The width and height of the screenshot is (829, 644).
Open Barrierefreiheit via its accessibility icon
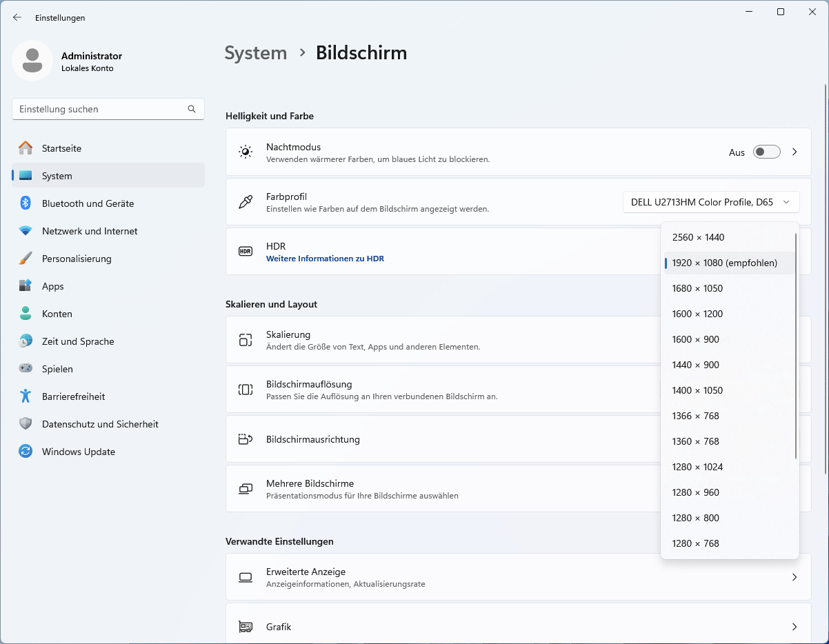point(26,396)
